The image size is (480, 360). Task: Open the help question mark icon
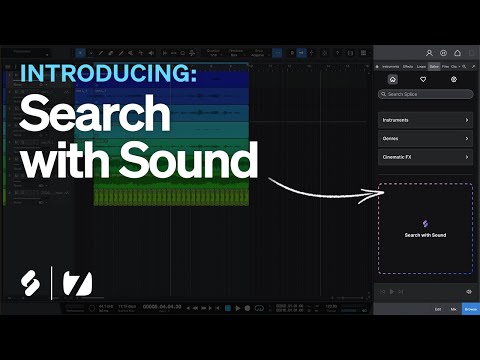[337, 53]
